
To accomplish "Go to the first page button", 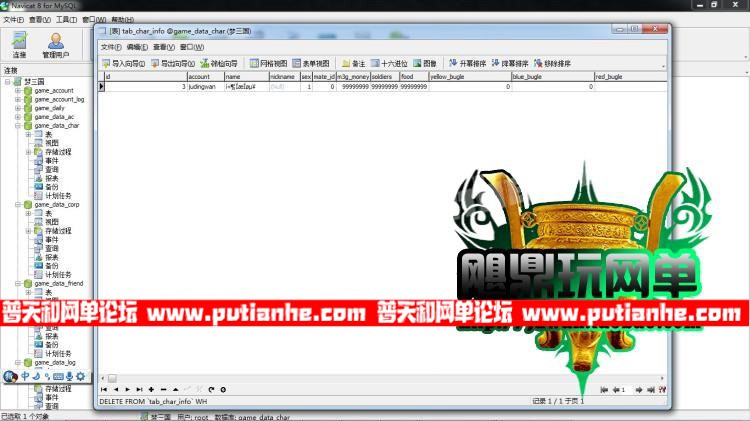I will 604,390.
